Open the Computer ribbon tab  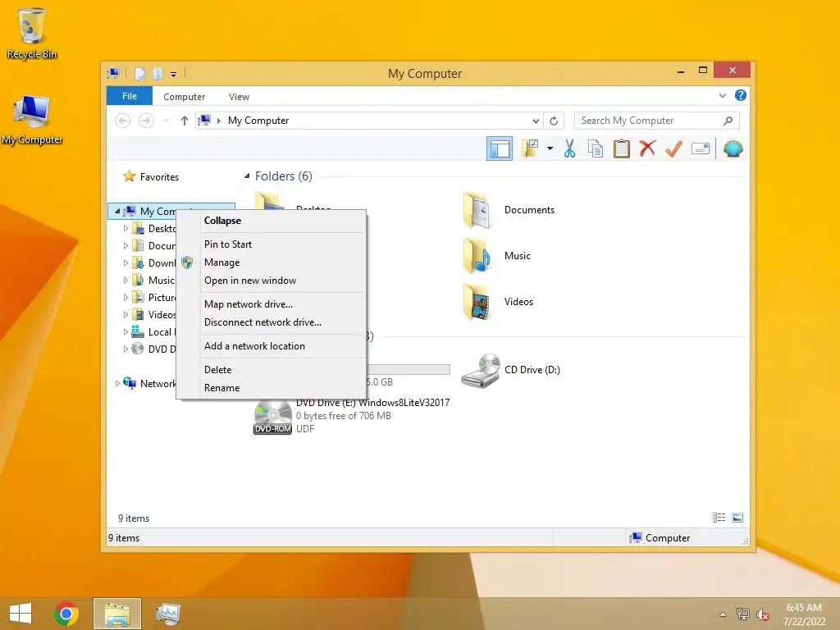point(184,97)
